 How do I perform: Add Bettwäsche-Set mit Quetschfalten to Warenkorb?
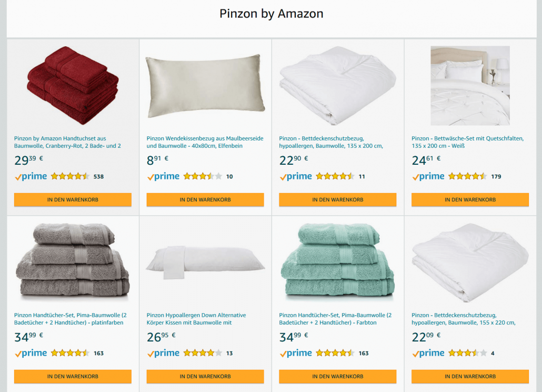click(470, 200)
